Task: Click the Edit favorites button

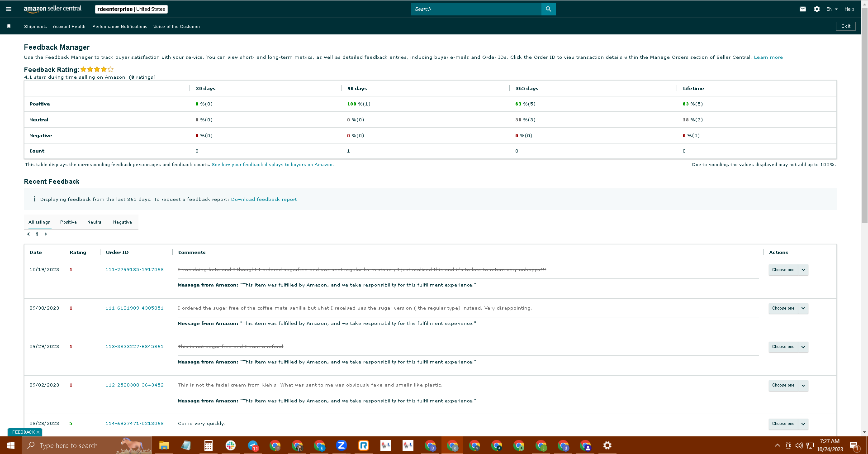Action: pos(846,26)
